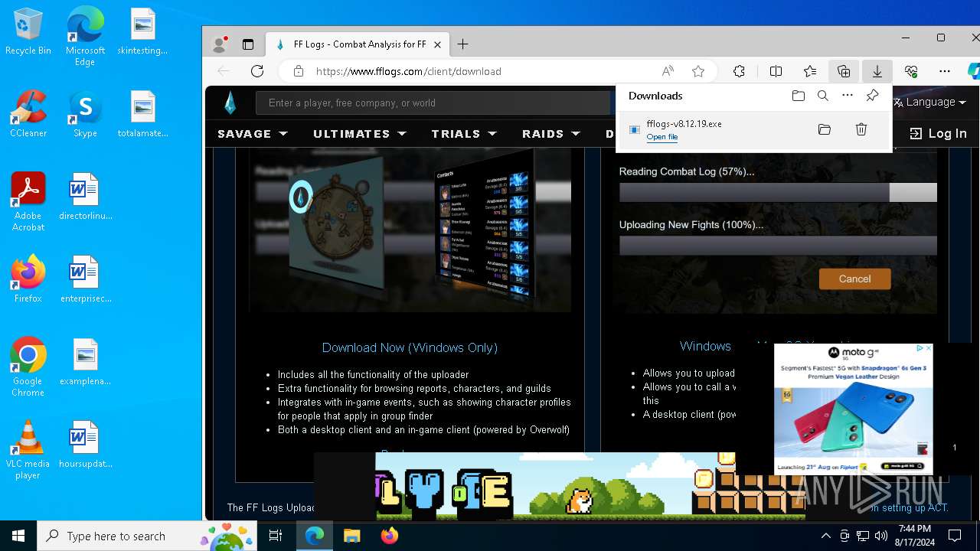Screen dimensions: 980x551
Task: Open notification center icon
Action: tap(955, 536)
